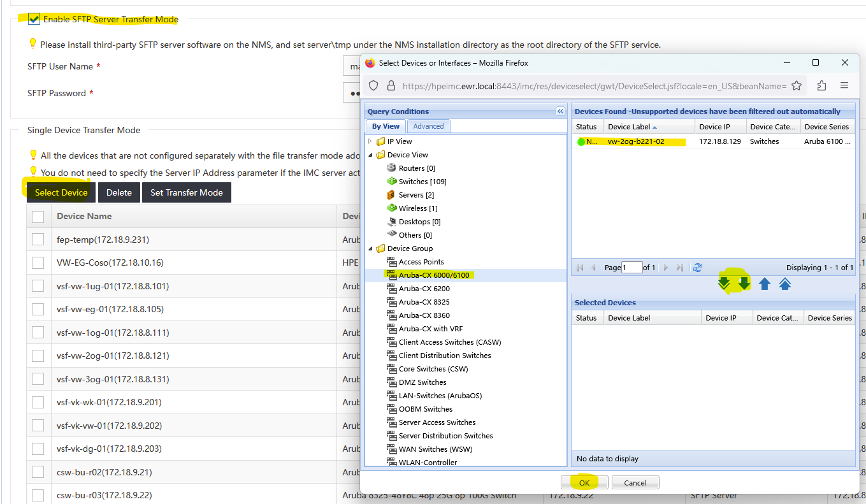Select the Aruba-CX 6200 device group
The image size is (866, 504).
[424, 289]
